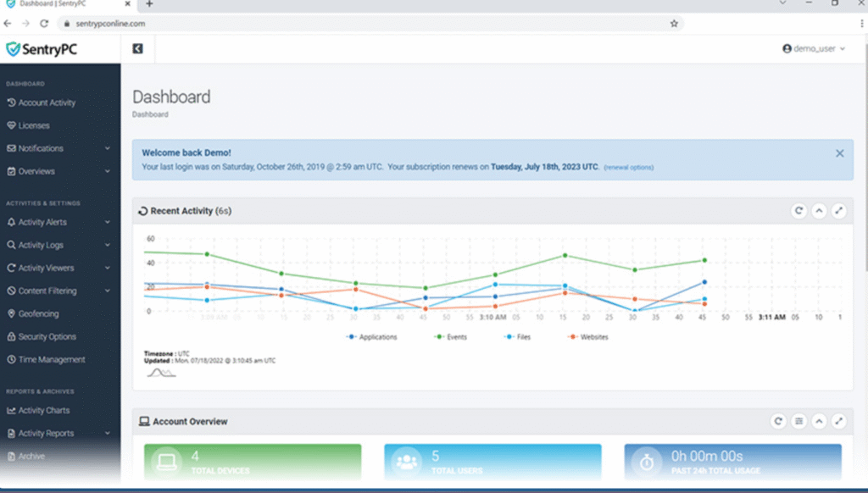This screenshot has width=868, height=493.
Task: Click the SentryPC logo
Action: click(42, 49)
